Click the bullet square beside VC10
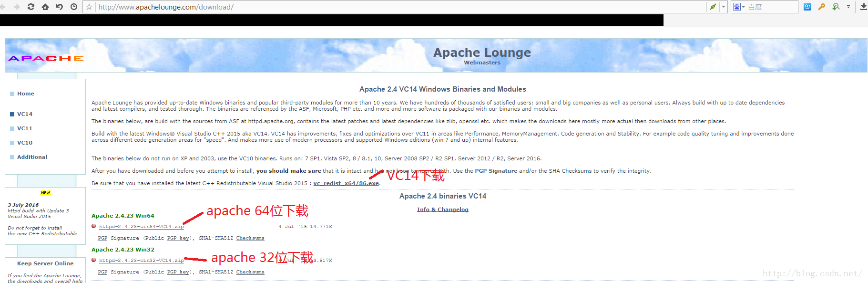This screenshot has height=283, width=868. 12,143
